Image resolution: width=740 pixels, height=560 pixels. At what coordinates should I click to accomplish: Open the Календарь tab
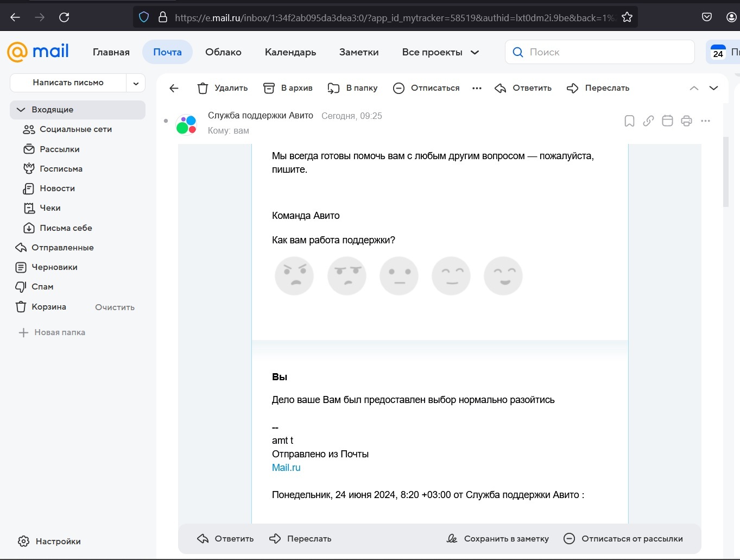(x=290, y=52)
